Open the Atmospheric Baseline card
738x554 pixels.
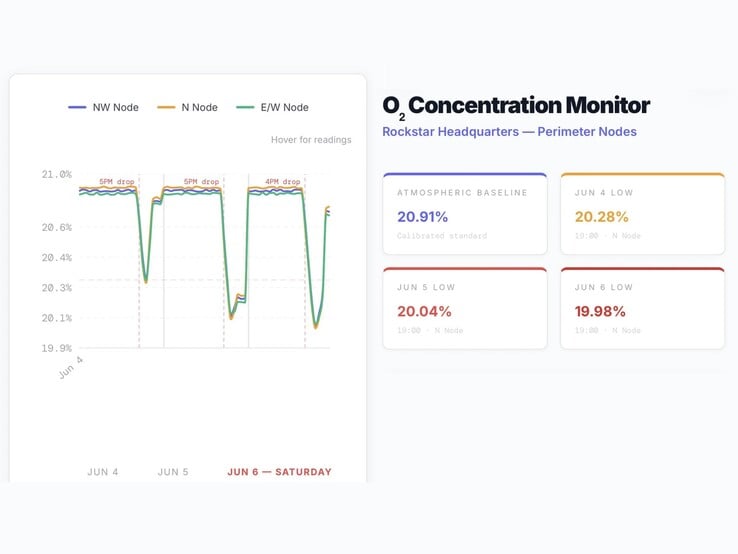click(465, 214)
